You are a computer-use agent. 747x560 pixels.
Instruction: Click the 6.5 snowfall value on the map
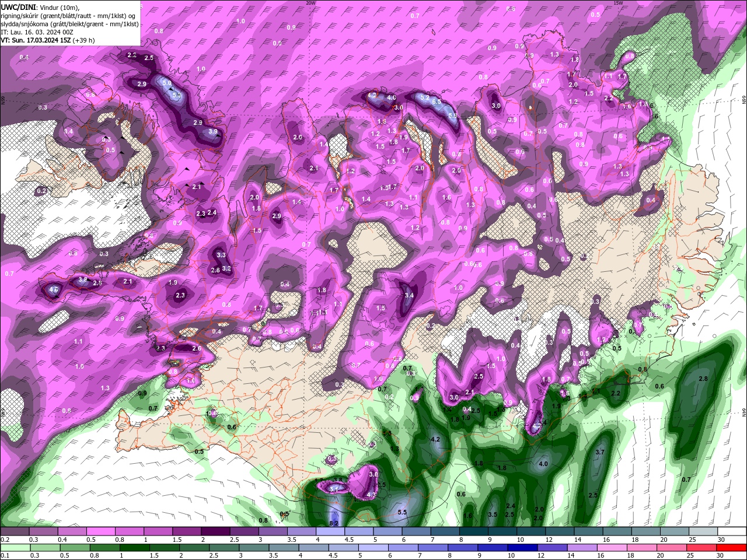[436, 101]
